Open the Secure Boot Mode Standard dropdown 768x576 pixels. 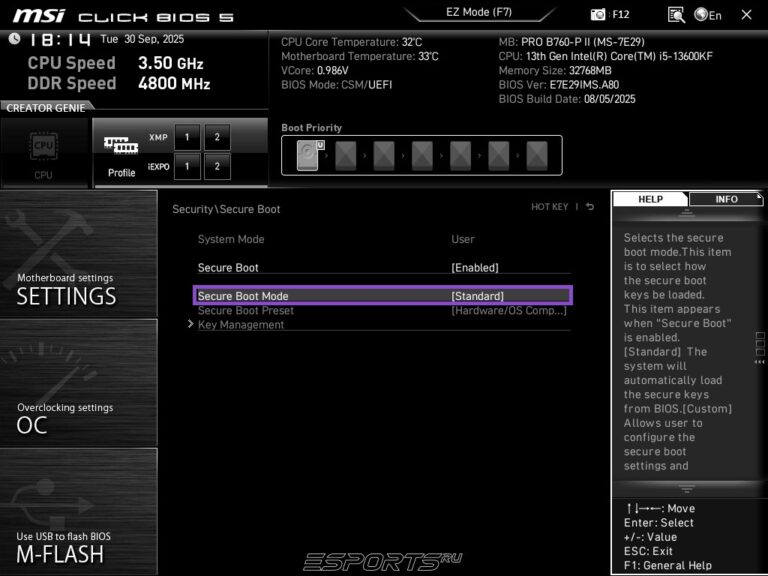[x=478, y=296]
